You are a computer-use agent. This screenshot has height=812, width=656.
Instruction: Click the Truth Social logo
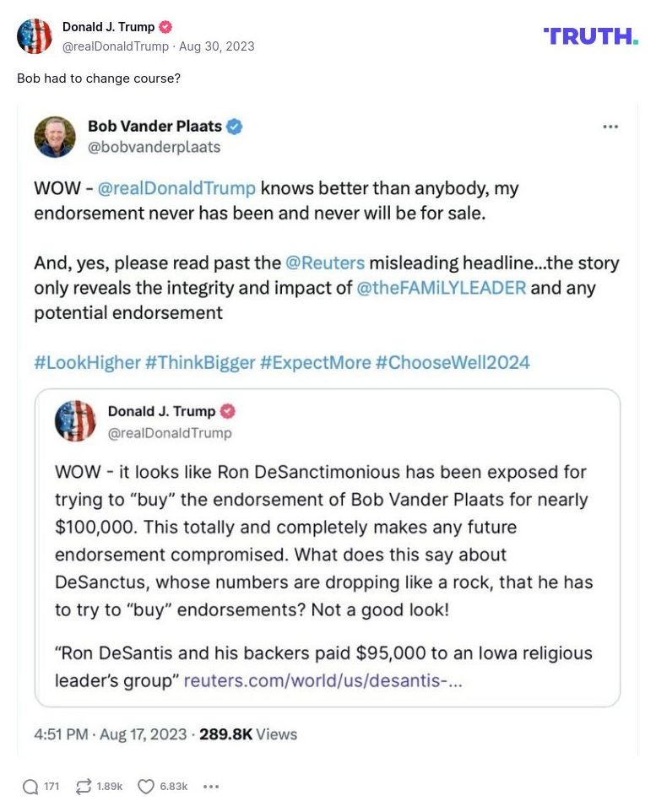[590, 35]
